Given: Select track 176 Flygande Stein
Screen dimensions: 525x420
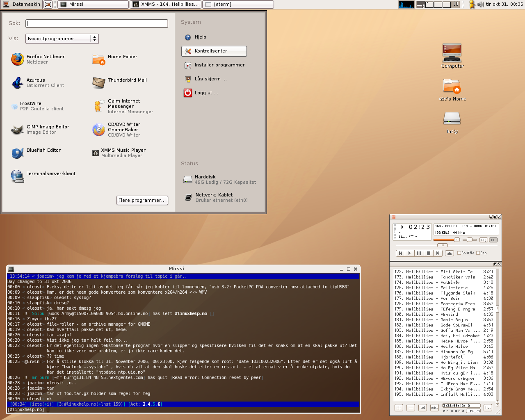Looking at the screenshot, I should pyautogui.click(x=444, y=293).
